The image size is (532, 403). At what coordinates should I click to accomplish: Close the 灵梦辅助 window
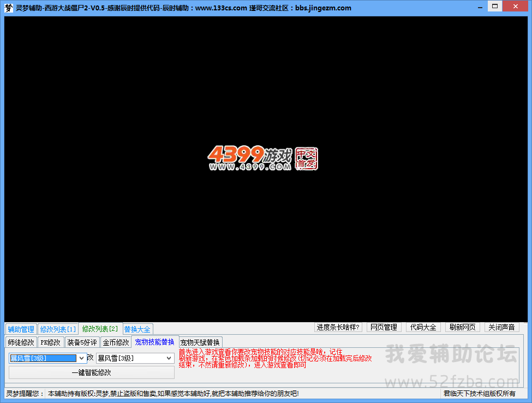coord(516,7)
